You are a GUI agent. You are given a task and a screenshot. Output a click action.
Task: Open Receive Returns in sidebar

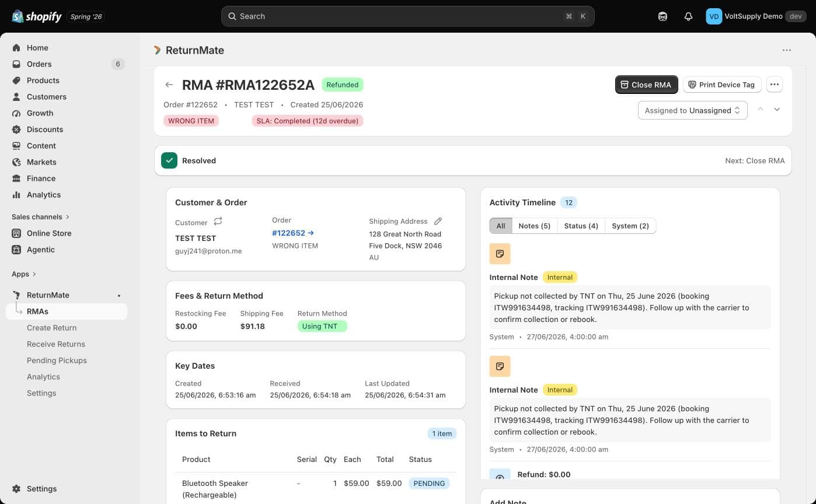56,344
